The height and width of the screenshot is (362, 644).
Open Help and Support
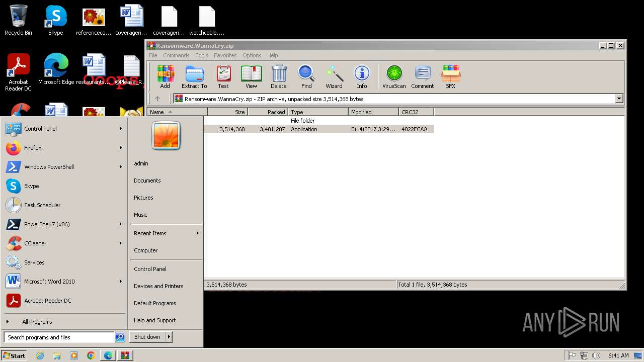click(x=155, y=320)
